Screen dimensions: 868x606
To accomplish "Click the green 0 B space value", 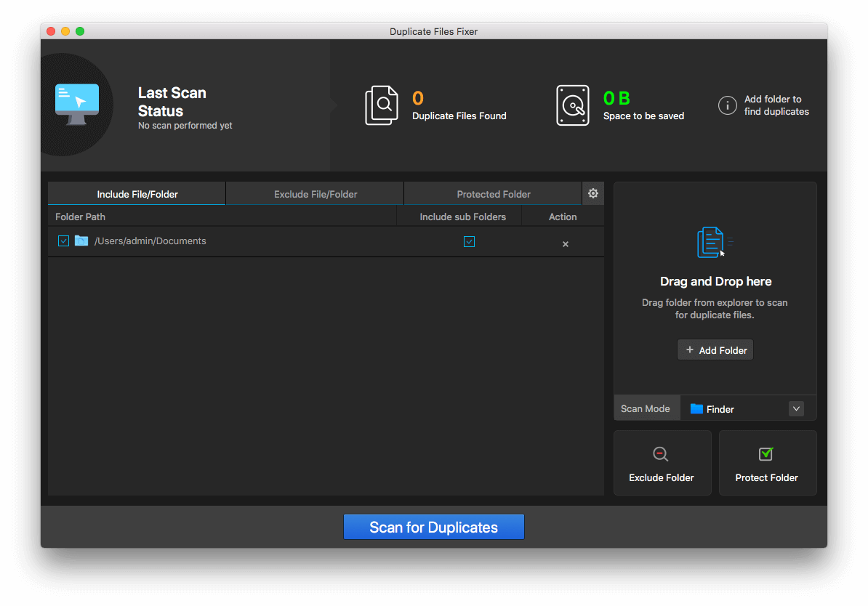I will (616, 98).
